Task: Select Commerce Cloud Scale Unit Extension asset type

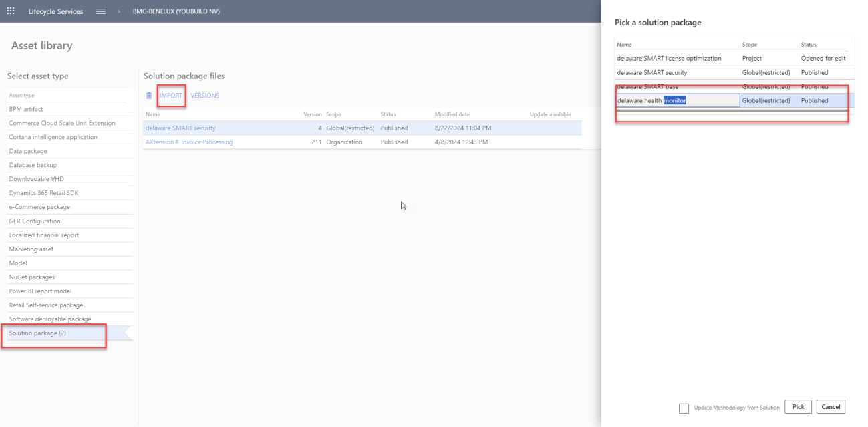Action: pyautogui.click(x=70, y=123)
